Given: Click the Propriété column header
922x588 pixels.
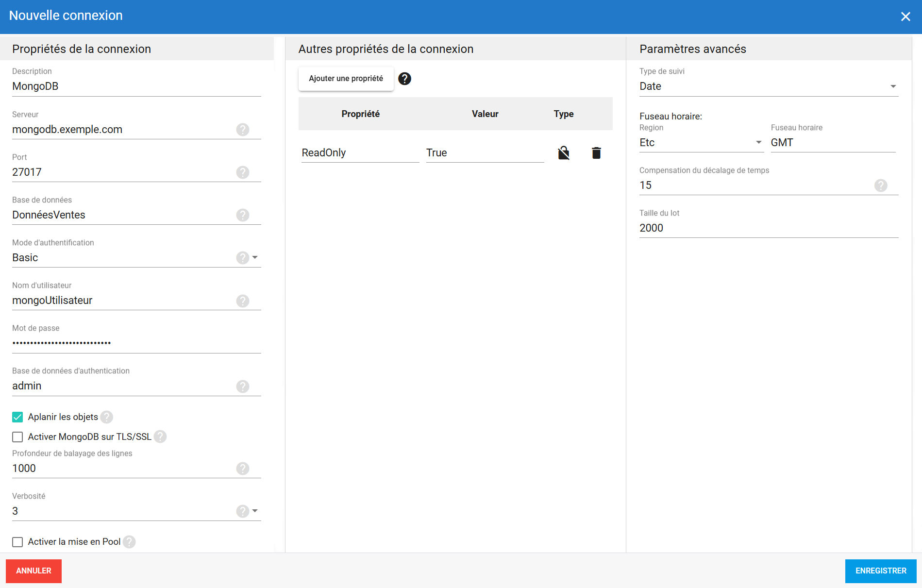Looking at the screenshot, I should tap(360, 114).
